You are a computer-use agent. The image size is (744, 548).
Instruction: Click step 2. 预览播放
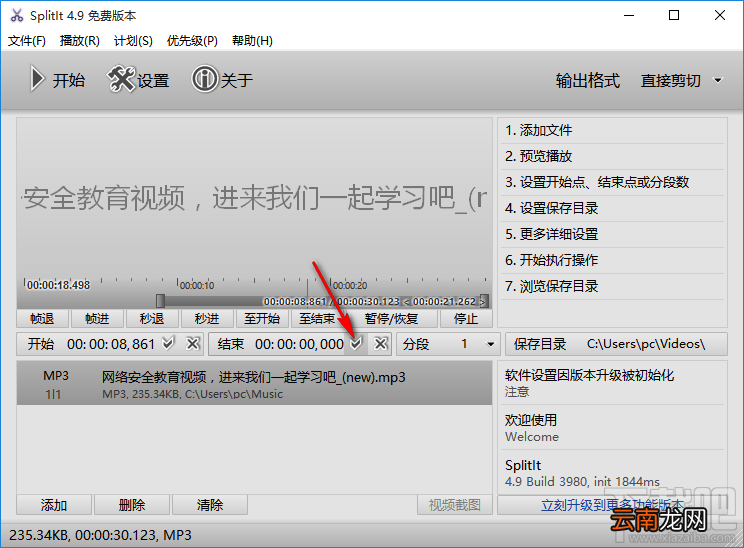(x=612, y=157)
